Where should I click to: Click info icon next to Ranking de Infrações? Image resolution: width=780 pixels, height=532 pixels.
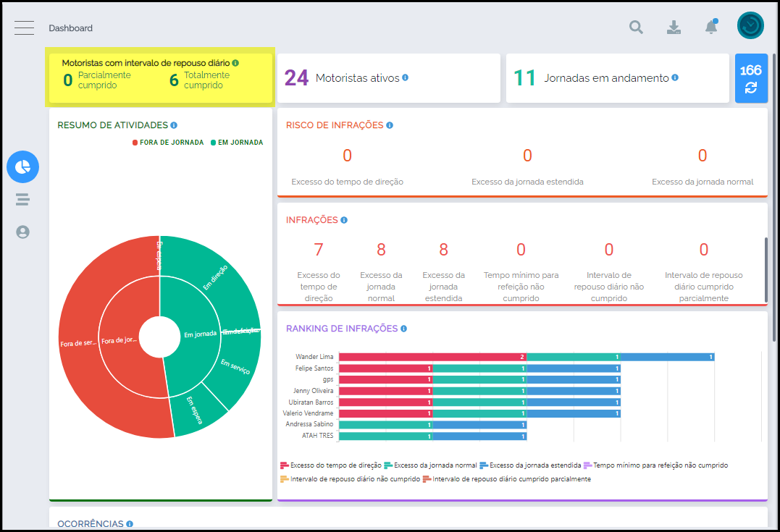403,329
